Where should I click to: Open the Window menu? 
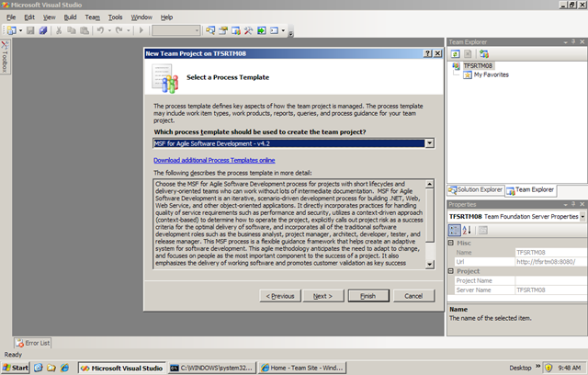click(141, 17)
